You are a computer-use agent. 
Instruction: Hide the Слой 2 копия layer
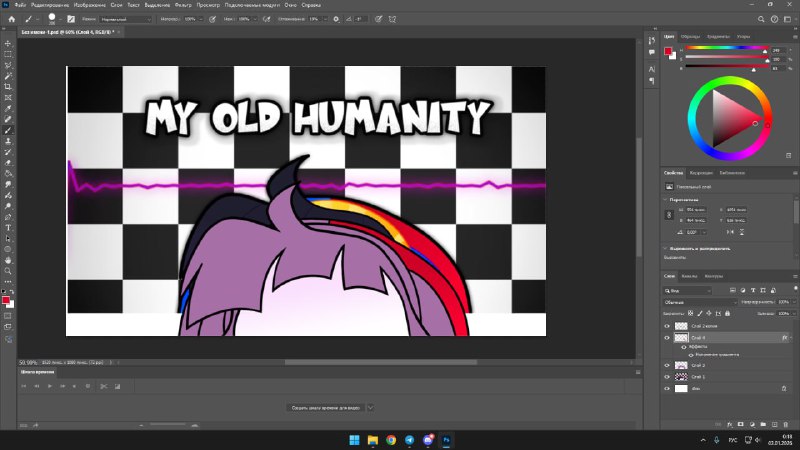(667, 326)
